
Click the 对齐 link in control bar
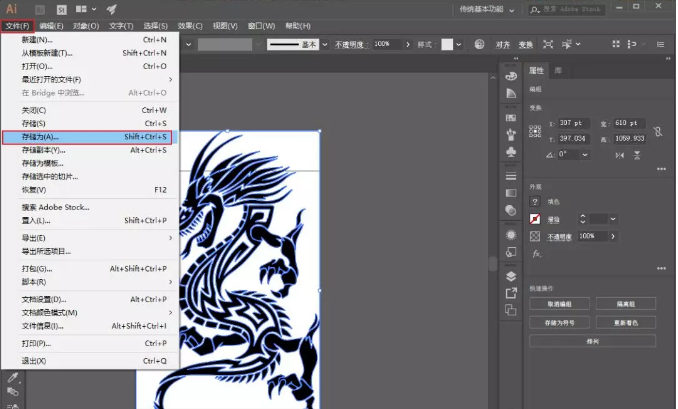(502, 45)
